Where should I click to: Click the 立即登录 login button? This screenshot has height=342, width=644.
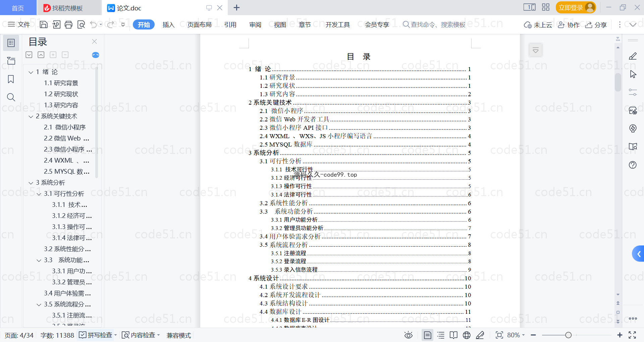(576, 7)
